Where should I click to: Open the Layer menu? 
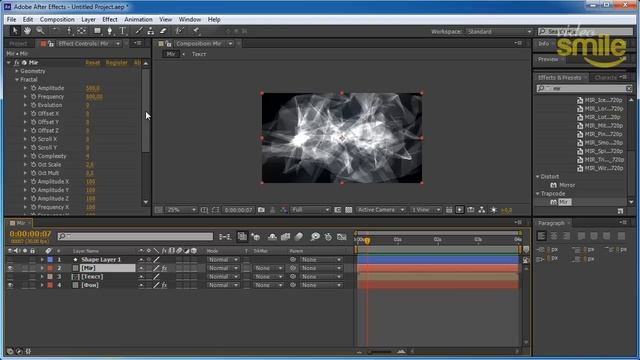(x=88, y=19)
